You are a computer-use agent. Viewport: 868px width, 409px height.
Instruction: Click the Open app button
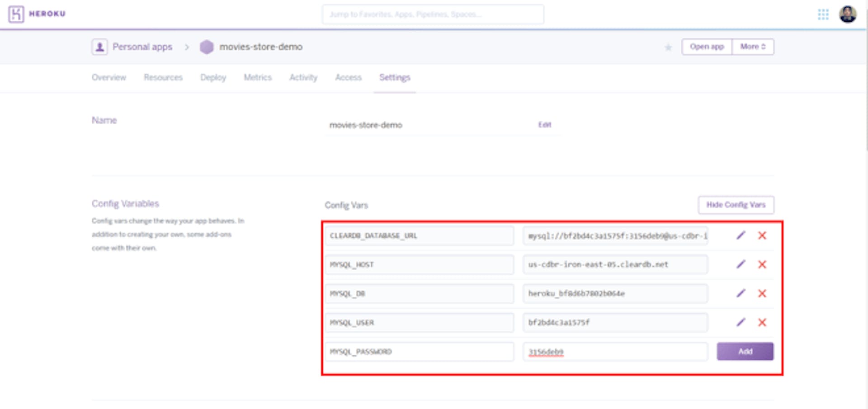coord(707,47)
